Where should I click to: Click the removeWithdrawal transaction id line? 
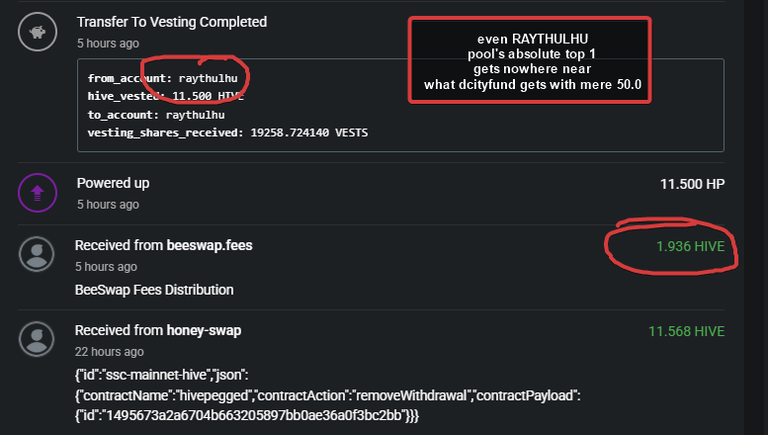point(247,415)
